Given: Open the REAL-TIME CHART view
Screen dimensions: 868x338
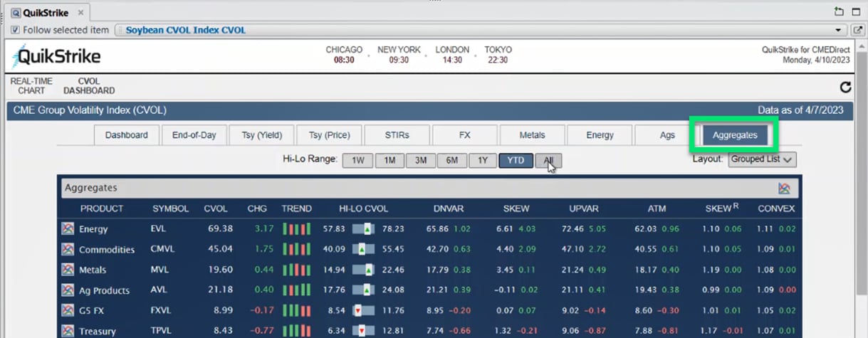Looking at the screenshot, I should pos(31,86).
